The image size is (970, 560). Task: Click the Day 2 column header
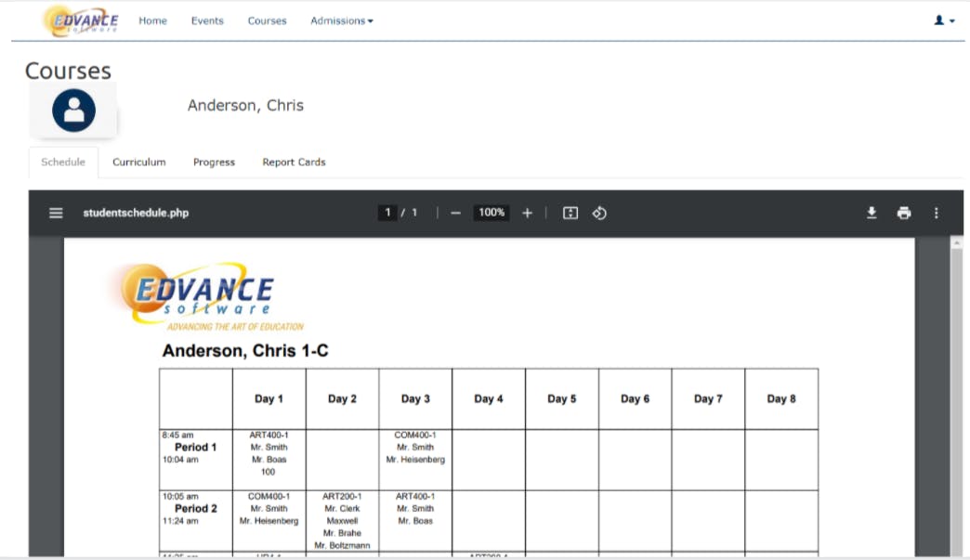(x=342, y=398)
